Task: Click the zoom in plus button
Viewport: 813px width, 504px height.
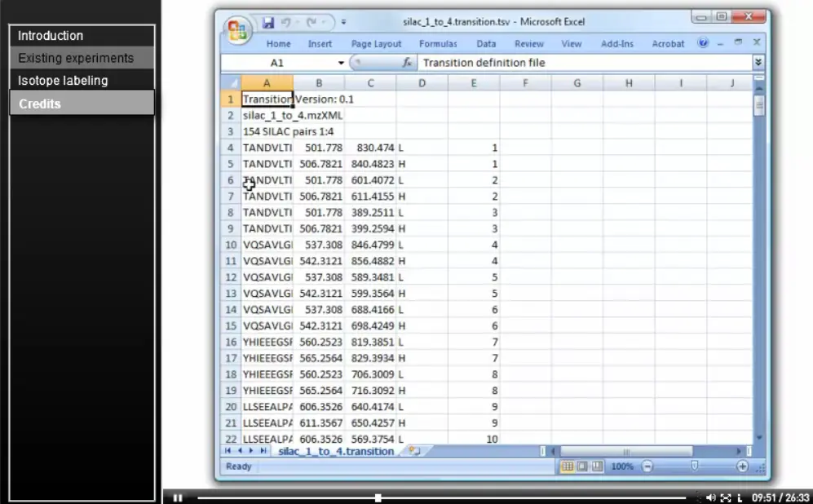Action: tap(743, 466)
